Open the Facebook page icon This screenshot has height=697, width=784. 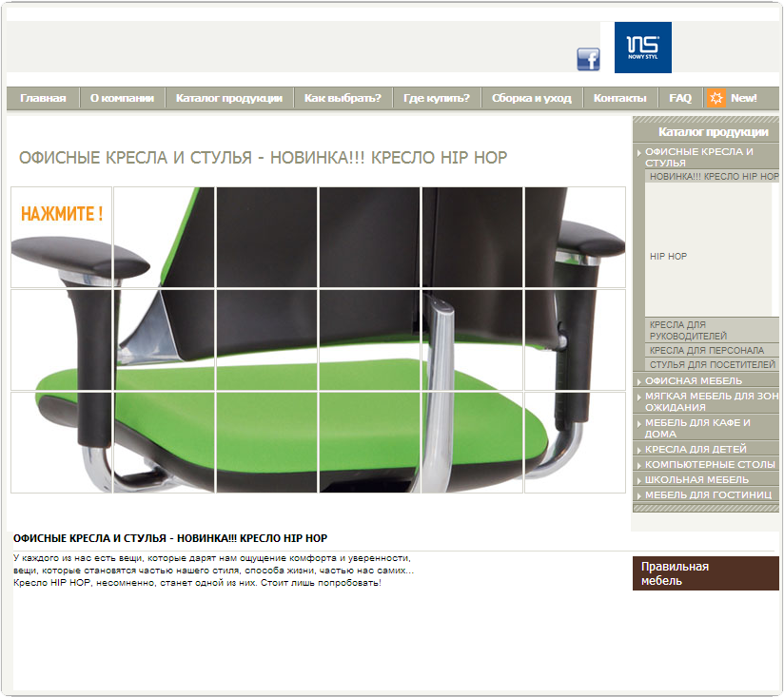pyautogui.click(x=588, y=60)
